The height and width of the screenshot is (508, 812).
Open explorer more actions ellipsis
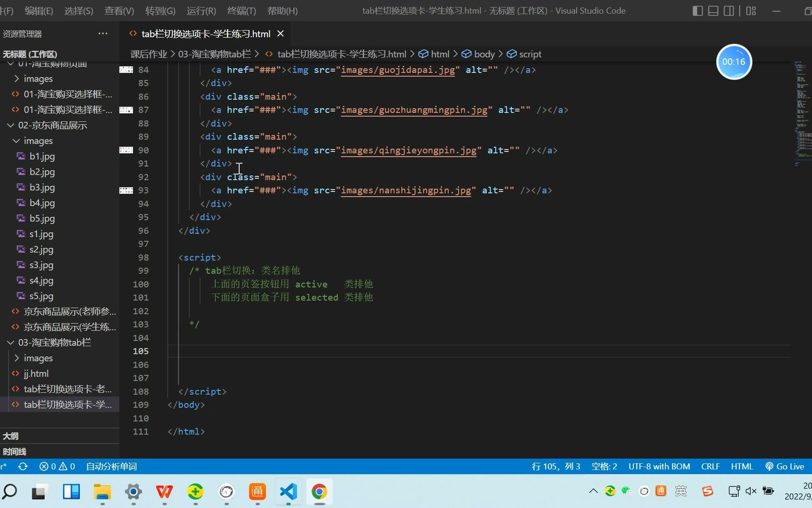pyautogui.click(x=103, y=33)
